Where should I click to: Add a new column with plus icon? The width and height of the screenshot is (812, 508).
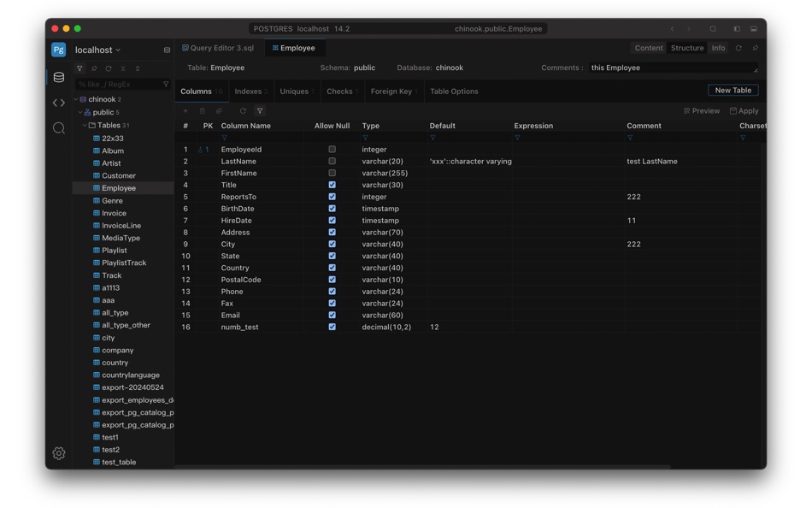tap(185, 111)
